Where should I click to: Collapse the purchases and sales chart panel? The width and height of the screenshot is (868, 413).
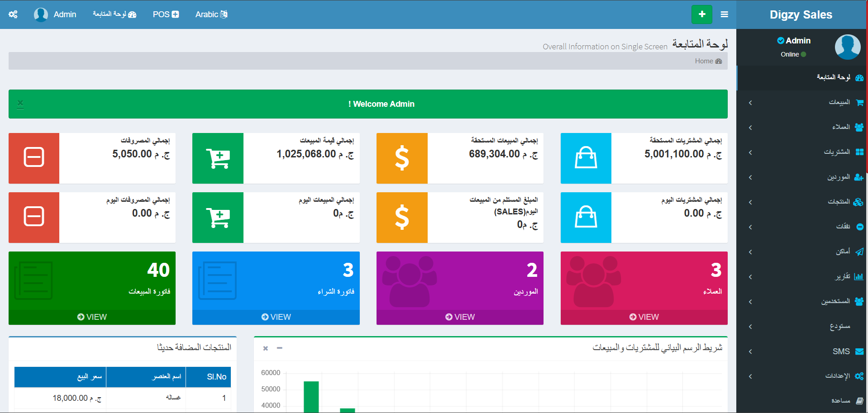[280, 348]
